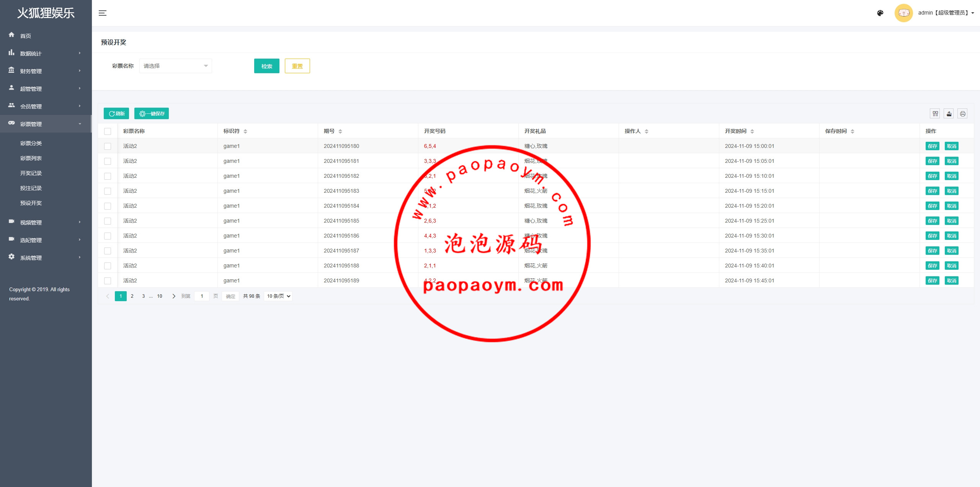The image size is (980, 487).
Task: Go to the previous page arrow
Action: click(108, 296)
